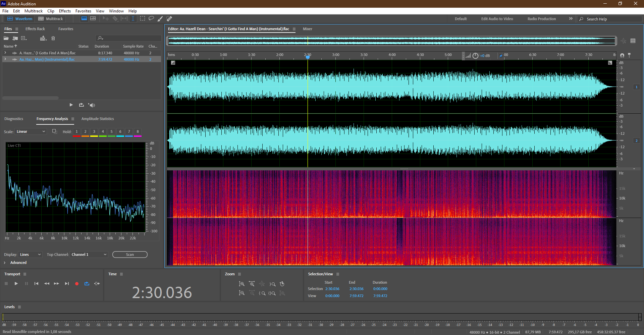Image resolution: width=644 pixels, height=335 pixels.
Task: Click Hold button 5
Action: click(111, 131)
